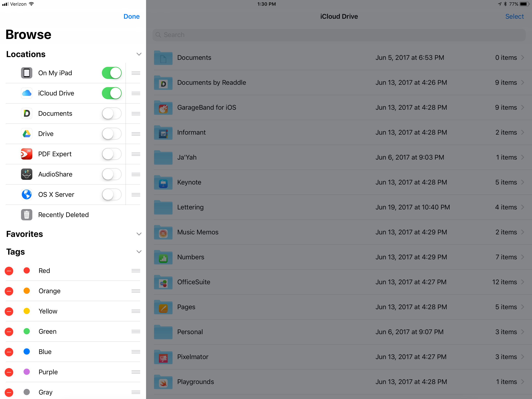This screenshot has width=532, height=399.
Task: Open the Pixelmator folder icon
Action: coord(163,357)
